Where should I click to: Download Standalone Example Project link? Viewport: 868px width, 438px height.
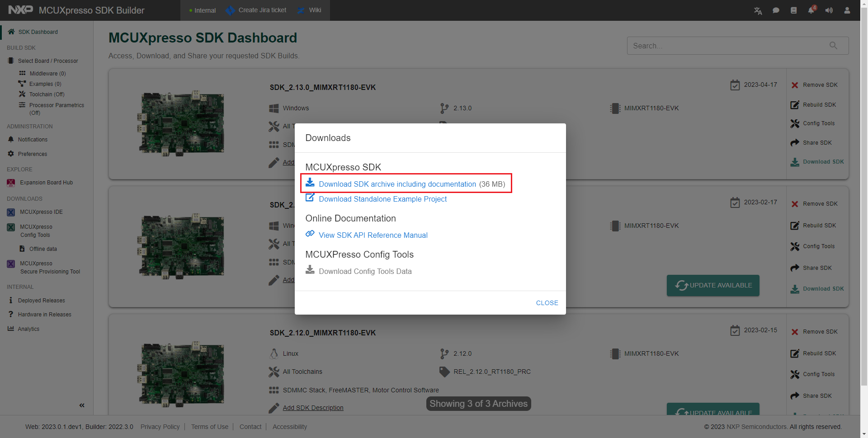pos(382,199)
